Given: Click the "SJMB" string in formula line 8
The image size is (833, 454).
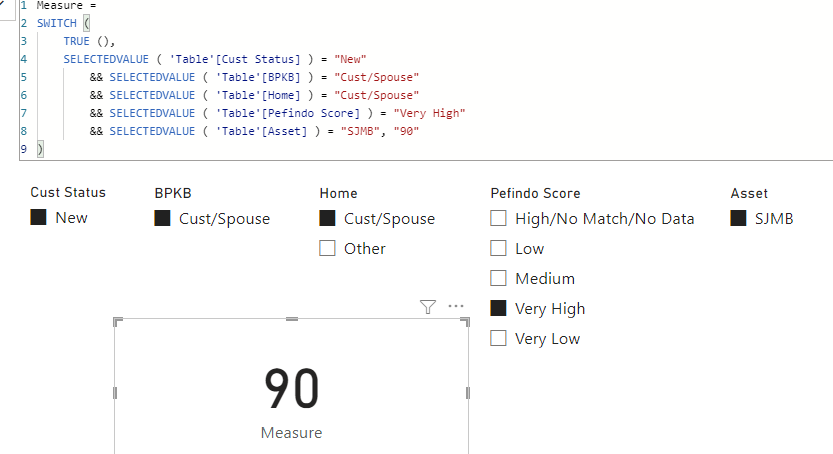Looking at the screenshot, I should coord(360,131).
